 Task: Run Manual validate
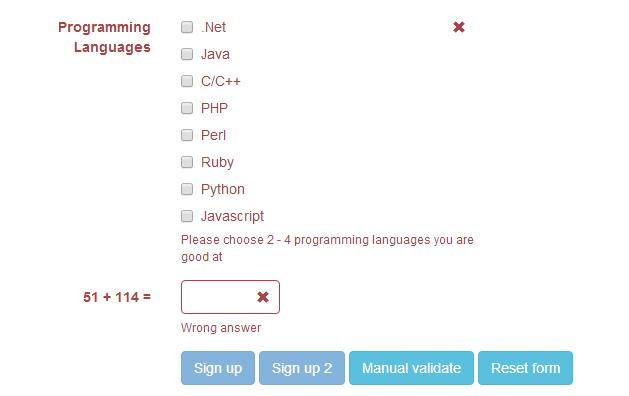[411, 368]
